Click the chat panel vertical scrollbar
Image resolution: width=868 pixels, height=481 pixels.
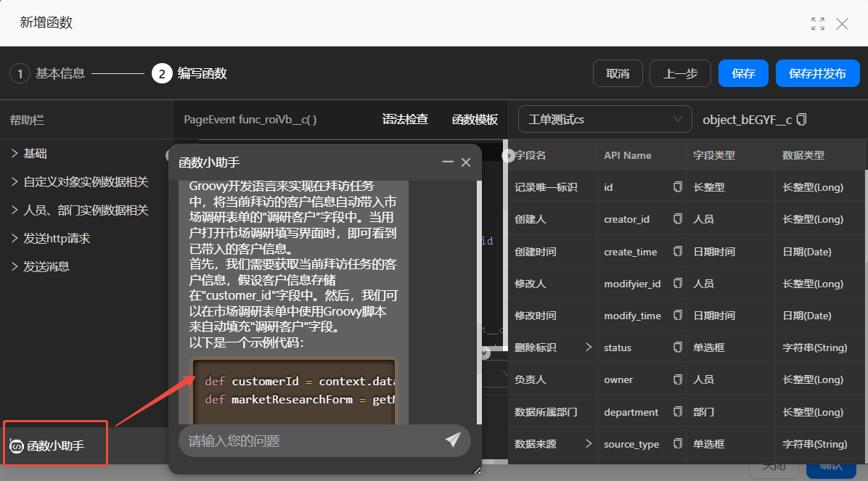tap(480, 303)
